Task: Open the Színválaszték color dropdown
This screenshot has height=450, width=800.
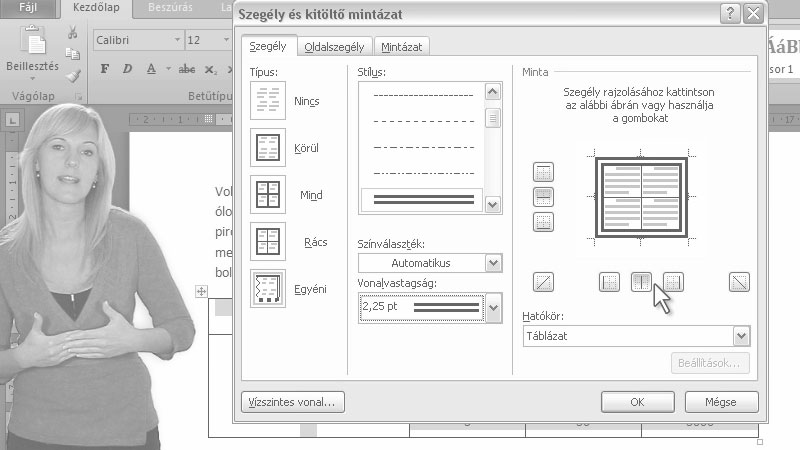Action: (492, 263)
